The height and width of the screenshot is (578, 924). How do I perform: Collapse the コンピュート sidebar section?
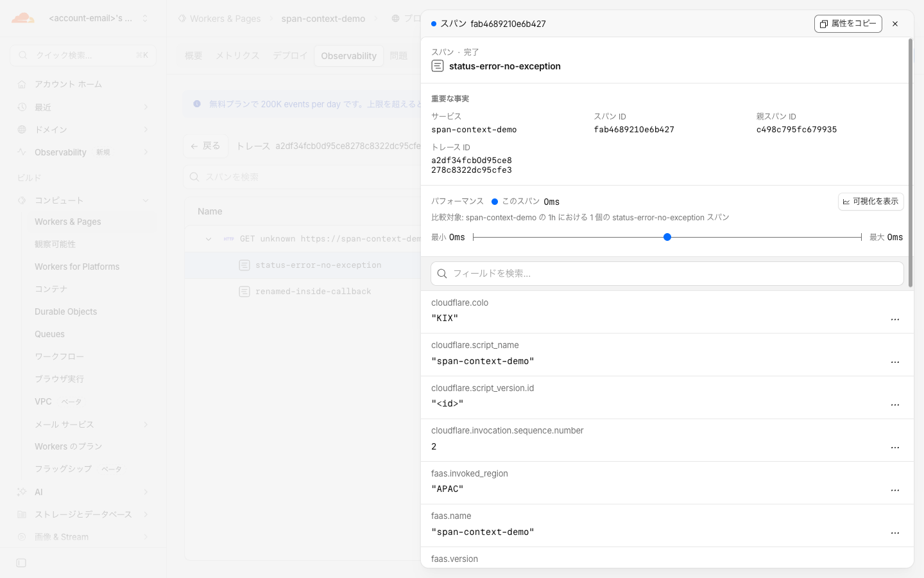click(x=83, y=200)
